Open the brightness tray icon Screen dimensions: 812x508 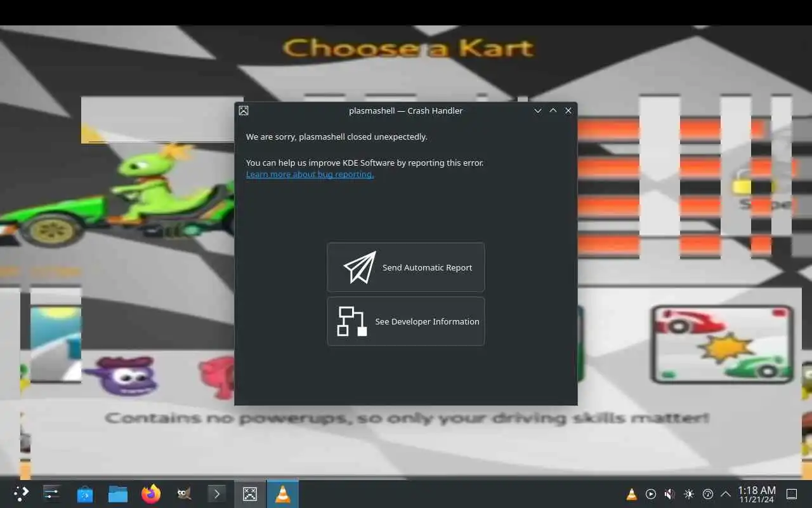689,494
